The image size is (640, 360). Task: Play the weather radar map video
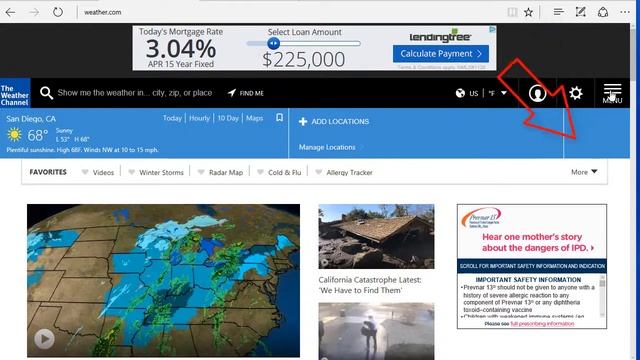[44, 338]
